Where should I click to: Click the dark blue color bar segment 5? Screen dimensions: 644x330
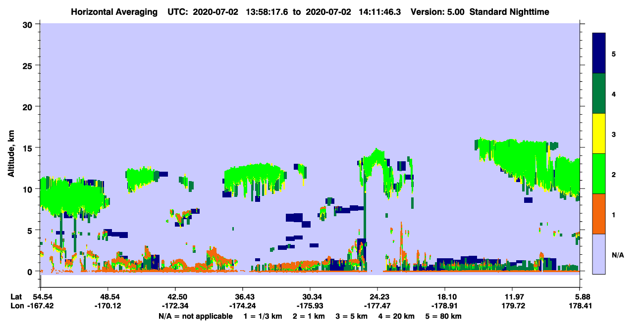point(599,53)
